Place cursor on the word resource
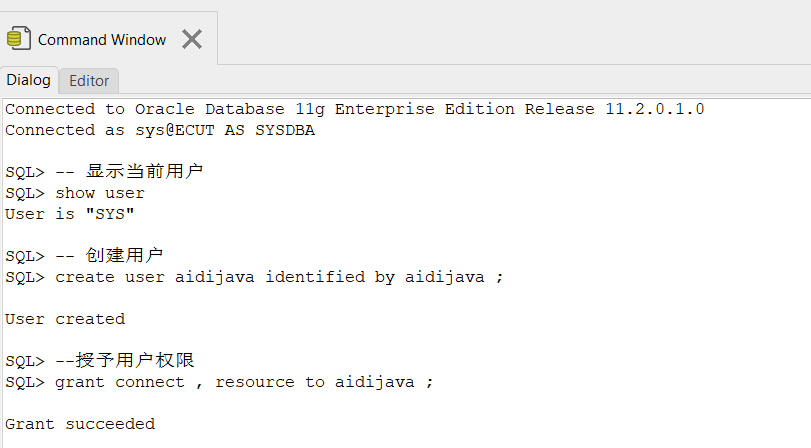The height and width of the screenshot is (448, 811). click(255, 382)
